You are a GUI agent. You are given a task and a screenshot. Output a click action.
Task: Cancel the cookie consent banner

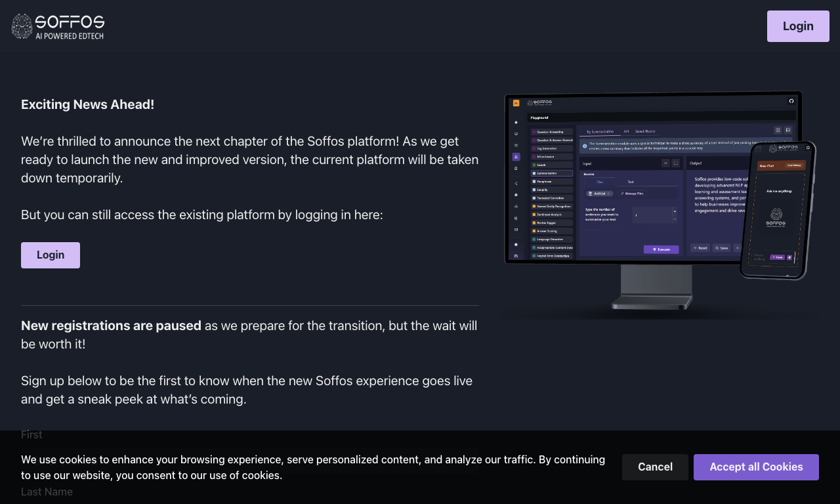pos(655,467)
